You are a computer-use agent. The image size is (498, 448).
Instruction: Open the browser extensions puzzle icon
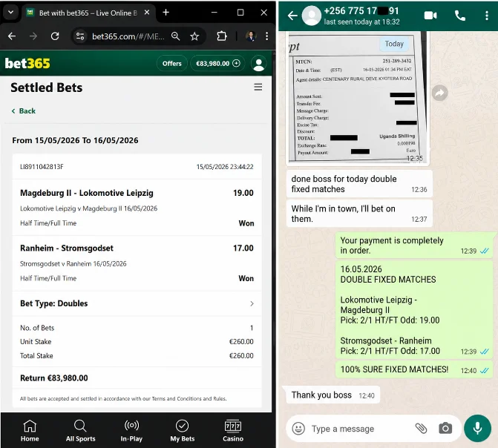pos(222,36)
